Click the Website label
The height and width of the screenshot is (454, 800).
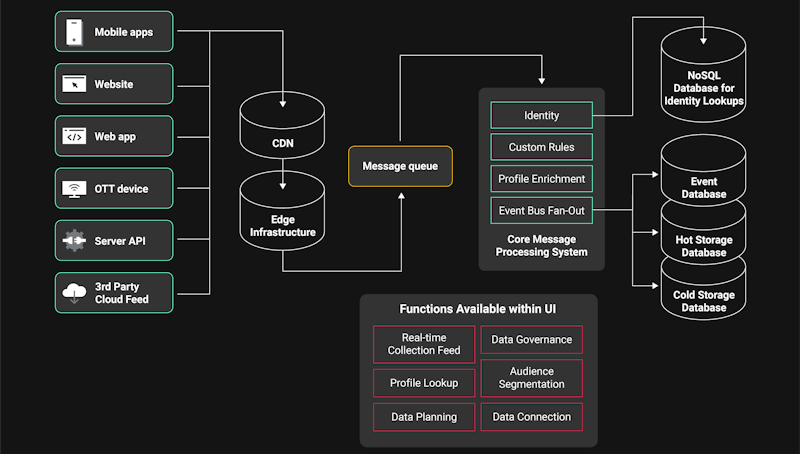click(114, 84)
